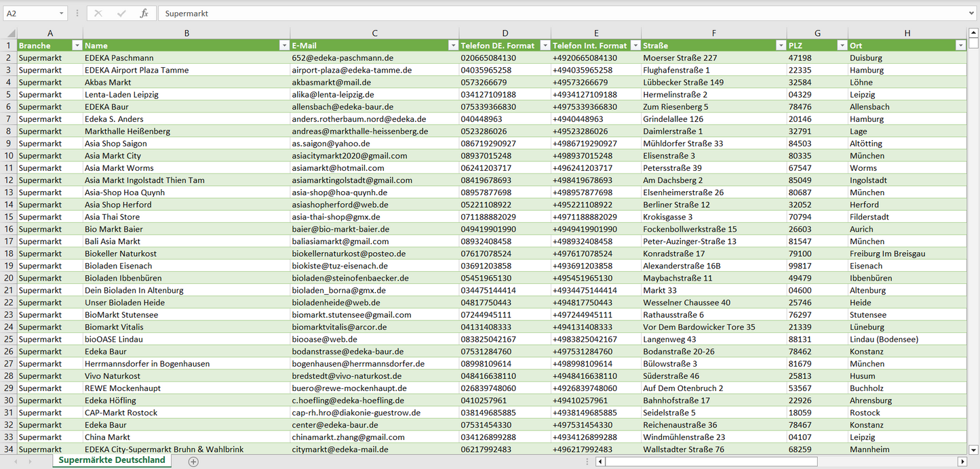Open the Ort column filter dropdown
This screenshot has width=980, height=469.
coord(960,45)
